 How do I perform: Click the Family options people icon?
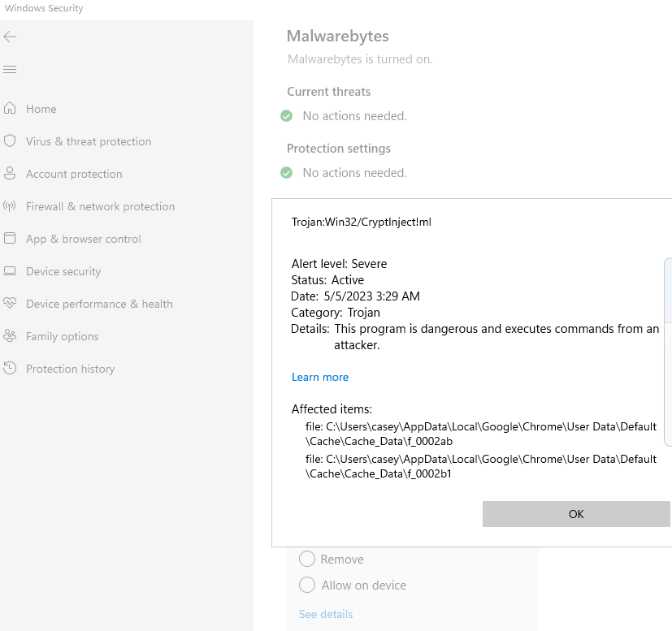click(10, 336)
